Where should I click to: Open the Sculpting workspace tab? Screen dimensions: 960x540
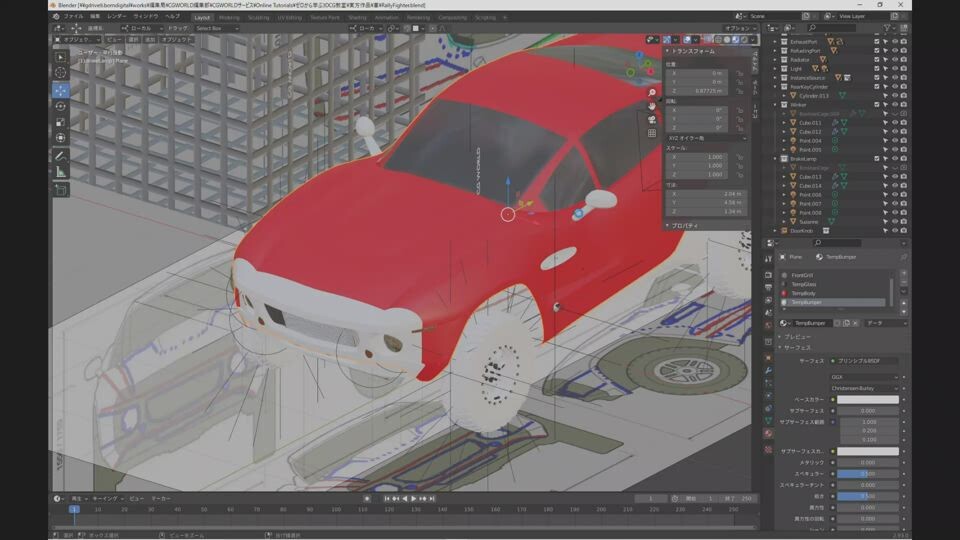(x=258, y=17)
